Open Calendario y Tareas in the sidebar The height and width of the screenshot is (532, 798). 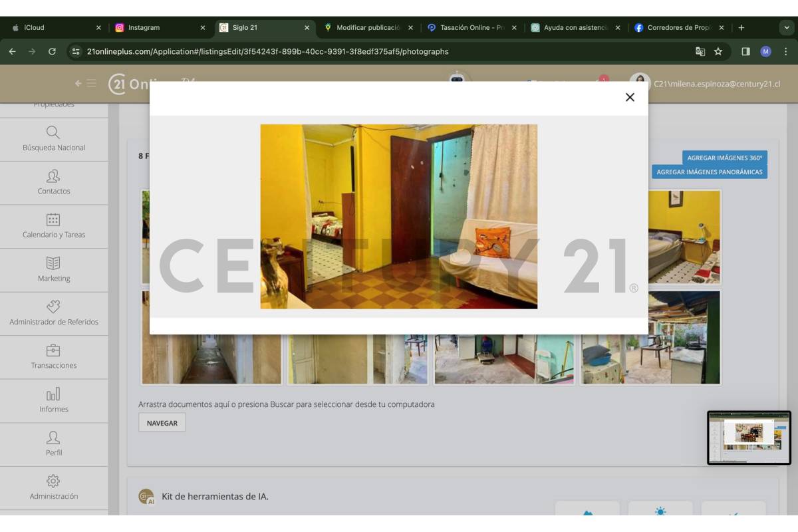coord(54,226)
